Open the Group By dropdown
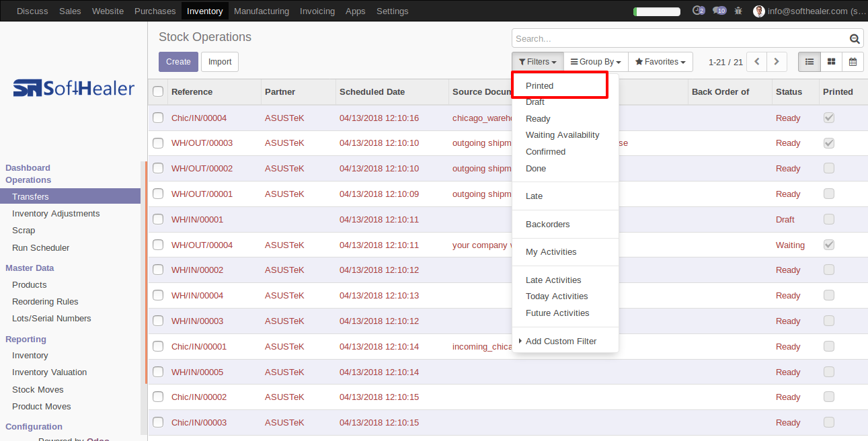 coord(596,62)
